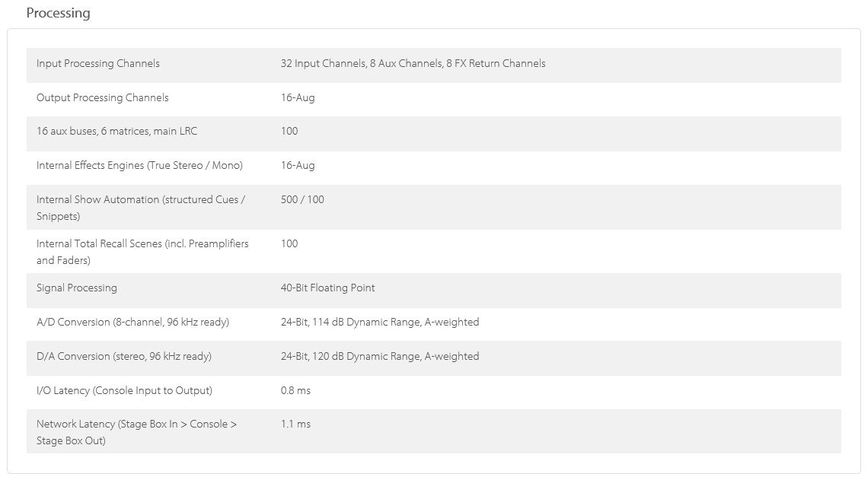Click the Processing section heading
Viewport: 868px width, 480px height.
pyautogui.click(x=58, y=13)
